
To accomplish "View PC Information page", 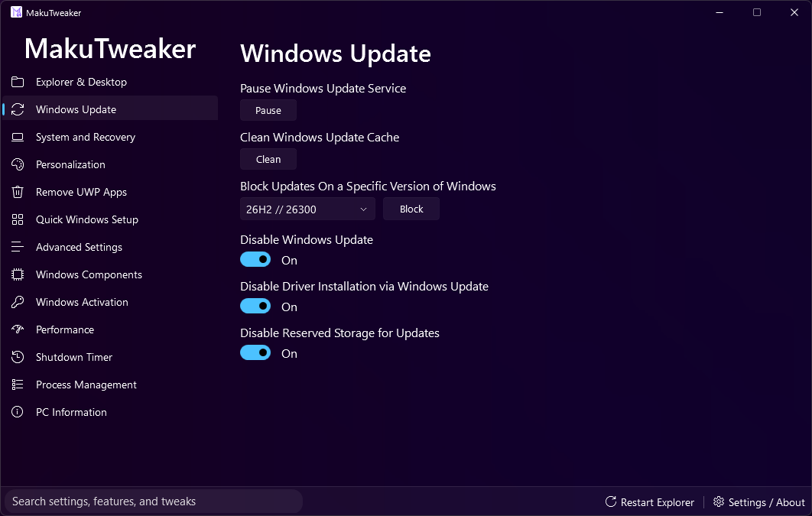I will (110, 412).
